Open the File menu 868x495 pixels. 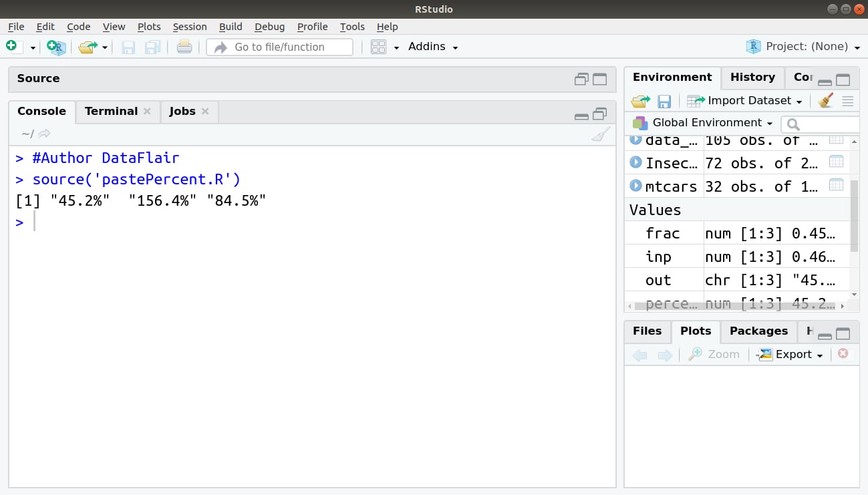coord(16,27)
